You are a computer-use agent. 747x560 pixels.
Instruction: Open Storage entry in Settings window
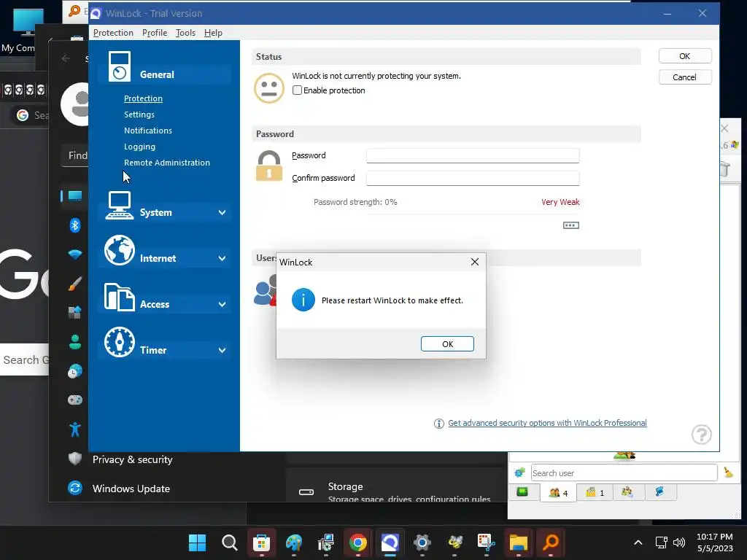coord(396,491)
